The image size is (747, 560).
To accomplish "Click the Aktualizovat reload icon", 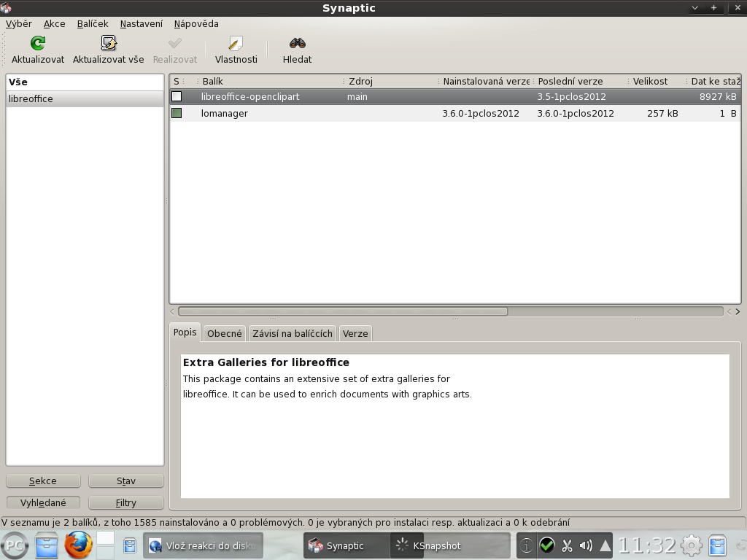I will (x=38, y=43).
